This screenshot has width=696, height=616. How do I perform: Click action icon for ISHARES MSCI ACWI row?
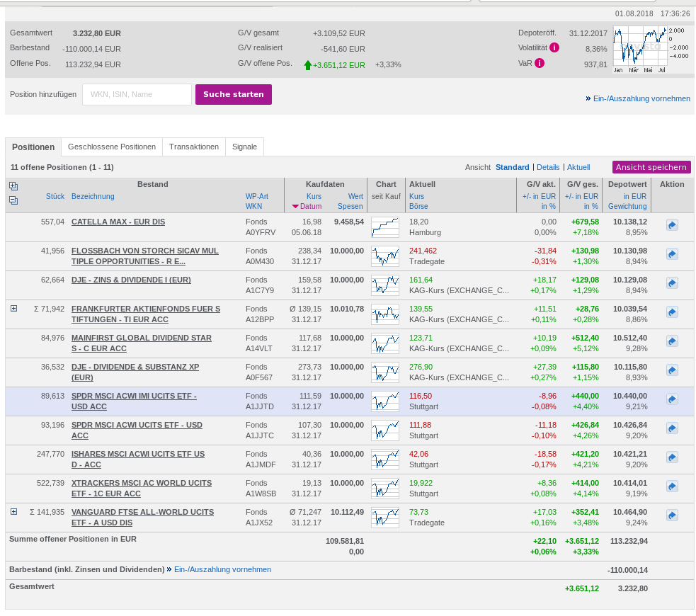pos(672,457)
